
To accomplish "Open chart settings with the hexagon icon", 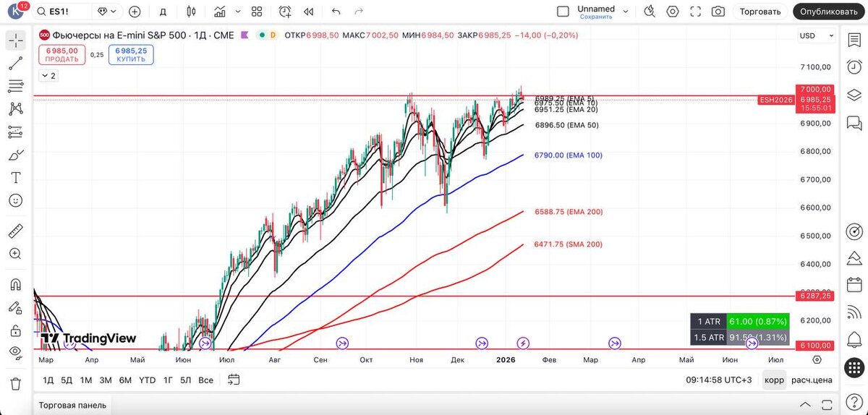I will coord(673,12).
